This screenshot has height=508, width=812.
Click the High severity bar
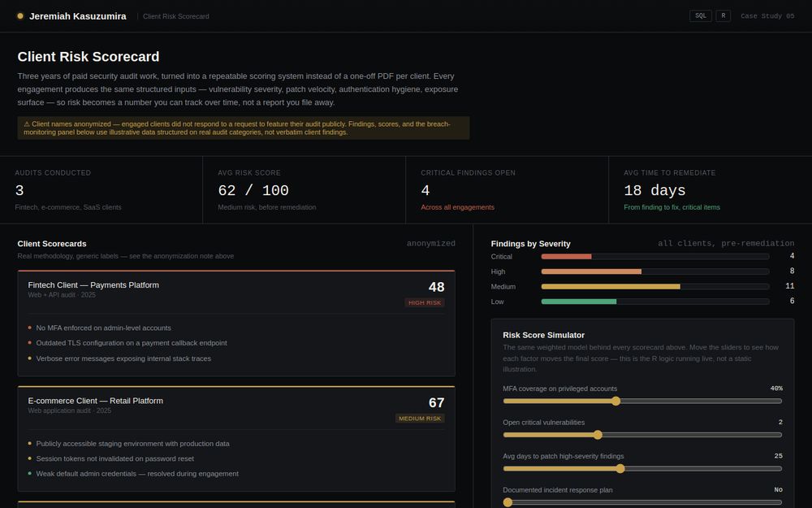click(x=655, y=271)
